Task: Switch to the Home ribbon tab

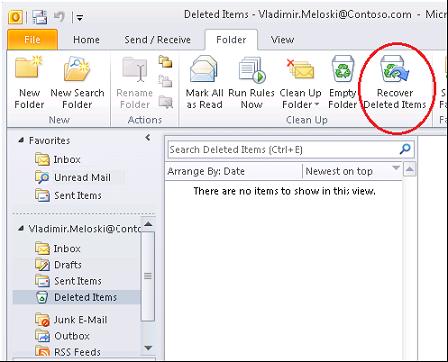Action: [x=86, y=40]
